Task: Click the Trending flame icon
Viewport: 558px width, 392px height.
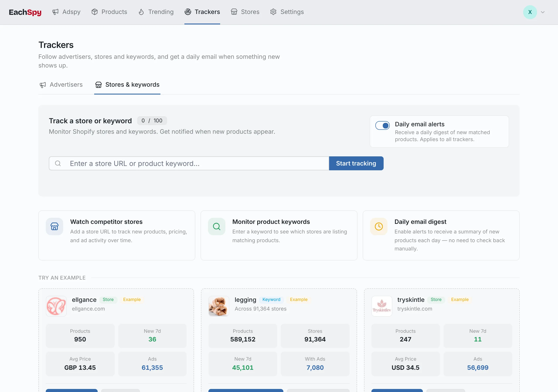Action: pyautogui.click(x=141, y=12)
